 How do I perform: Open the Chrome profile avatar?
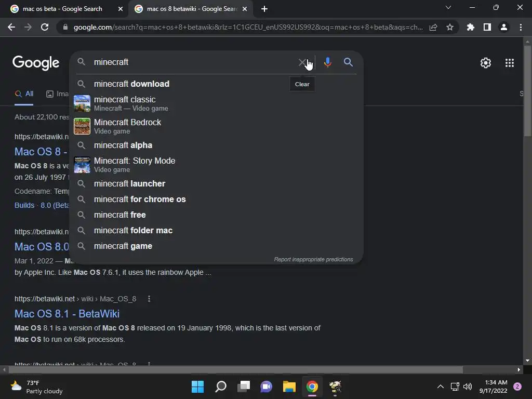coord(504,27)
